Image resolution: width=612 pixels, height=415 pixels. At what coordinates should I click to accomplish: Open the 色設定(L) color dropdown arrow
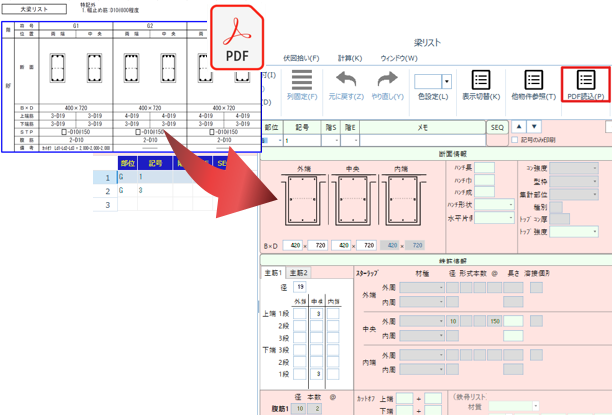(x=447, y=82)
